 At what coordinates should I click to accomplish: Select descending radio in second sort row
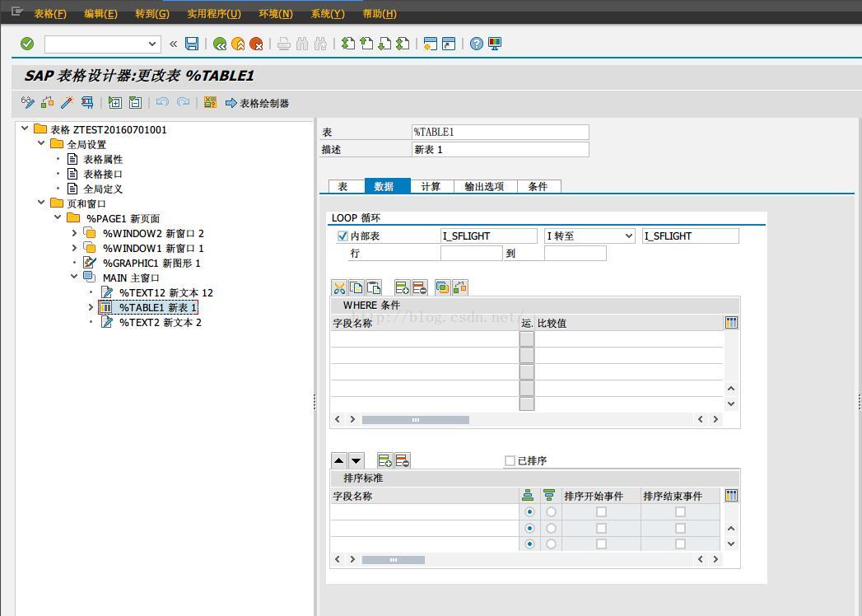(x=551, y=528)
